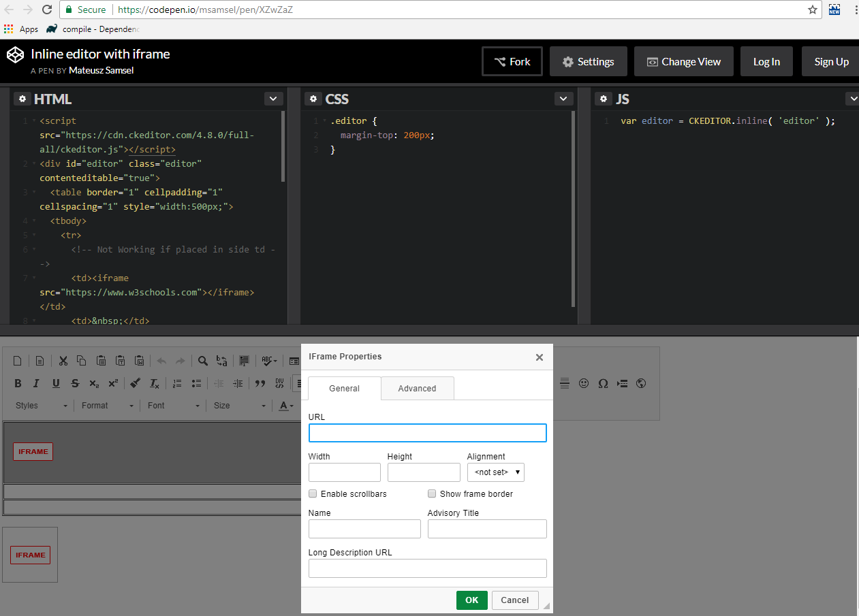859x616 pixels.
Task: Fork this pen
Action: click(512, 61)
